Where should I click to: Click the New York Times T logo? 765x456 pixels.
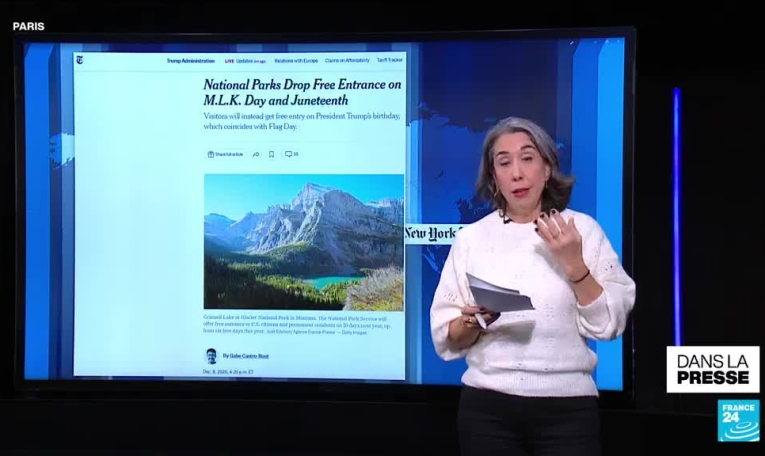[80, 60]
